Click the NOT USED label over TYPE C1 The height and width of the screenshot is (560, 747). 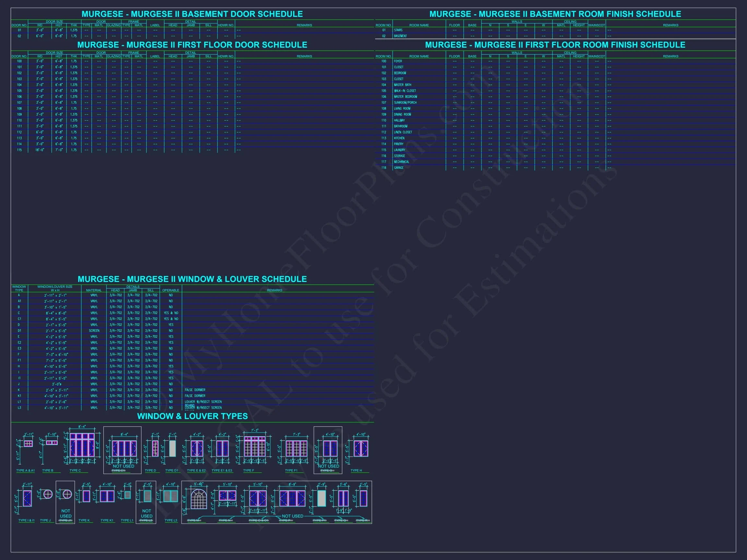[123, 466]
